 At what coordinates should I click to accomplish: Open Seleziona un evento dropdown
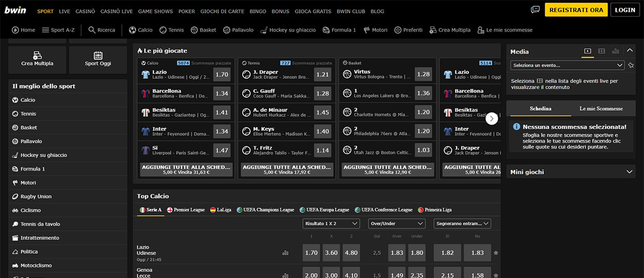point(567,65)
